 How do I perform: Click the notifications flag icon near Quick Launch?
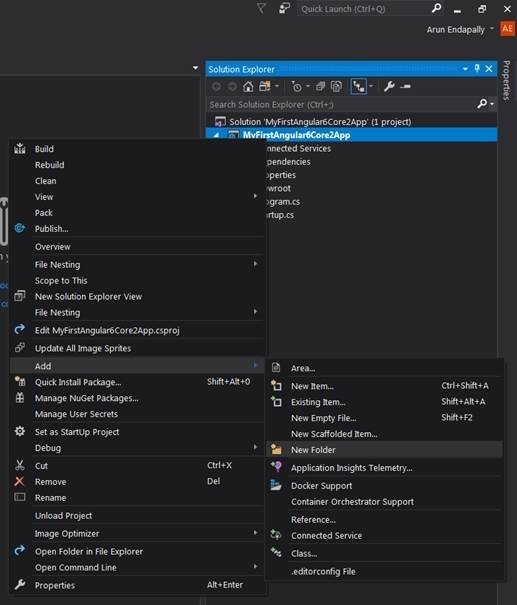click(x=261, y=8)
